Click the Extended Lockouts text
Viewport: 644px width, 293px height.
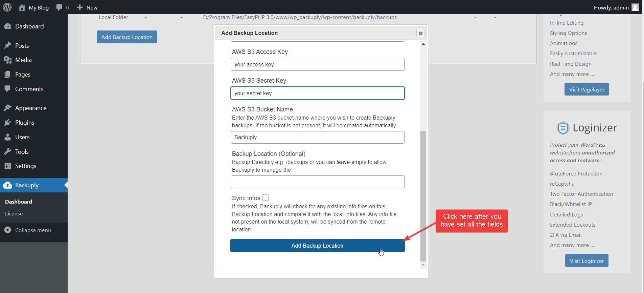click(x=573, y=225)
